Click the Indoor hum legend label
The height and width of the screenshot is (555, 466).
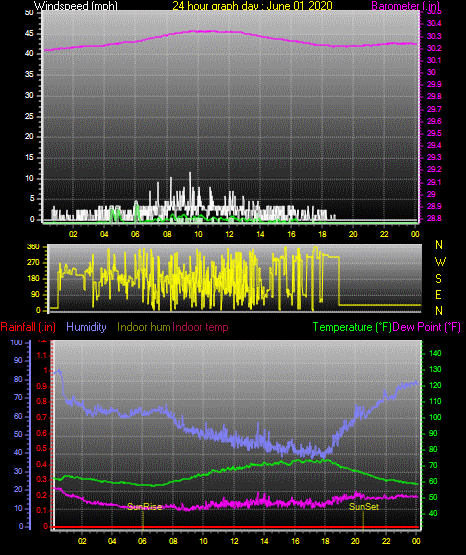coord(144,327)
